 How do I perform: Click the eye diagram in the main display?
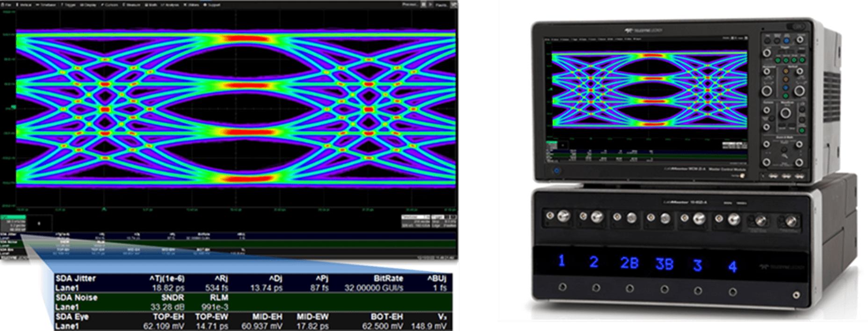pos(236,108)
